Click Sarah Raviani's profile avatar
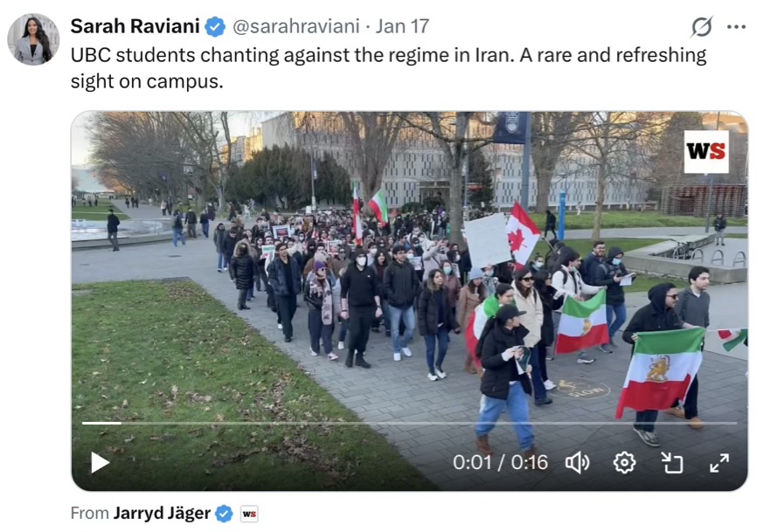Viewport: 757px width, 532px height. click(x=33, y=39)
